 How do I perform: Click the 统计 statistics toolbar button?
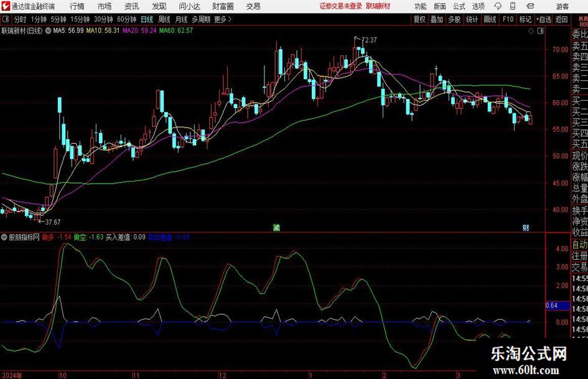coord(472,19)
